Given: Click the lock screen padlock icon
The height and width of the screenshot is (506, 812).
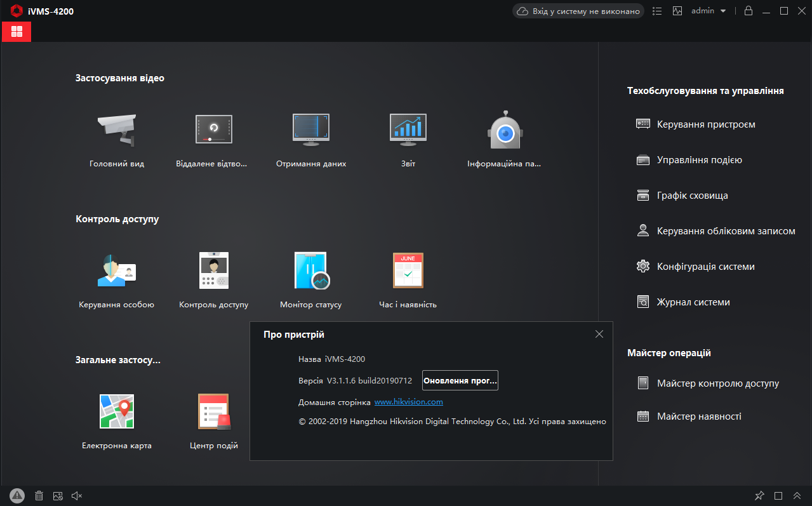Looking at the screenshot, I should (x=749, y=11).
